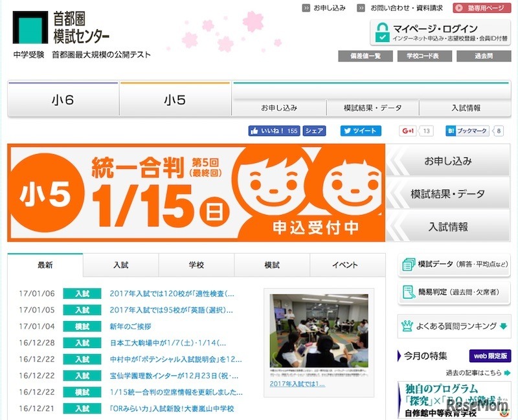Click the crown icon beside よくある質問ランキング
518x420 pixels.
tap(407, 324)
